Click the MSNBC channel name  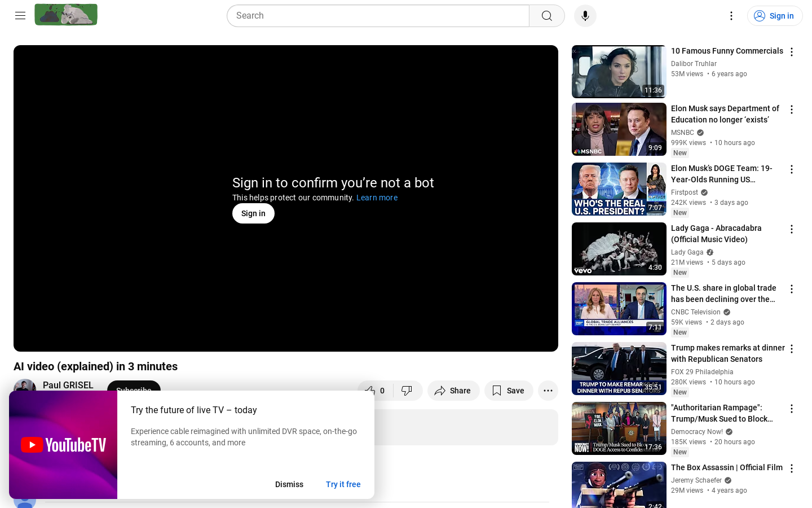pos(682,133)
